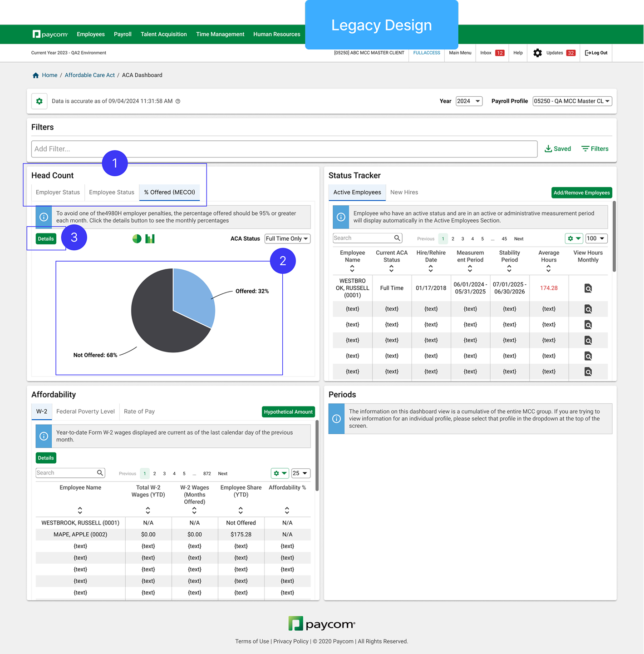View monthly hours for Westbrook, Russell
This screenshot has height=654, width=644.
[x=588, y=288]
